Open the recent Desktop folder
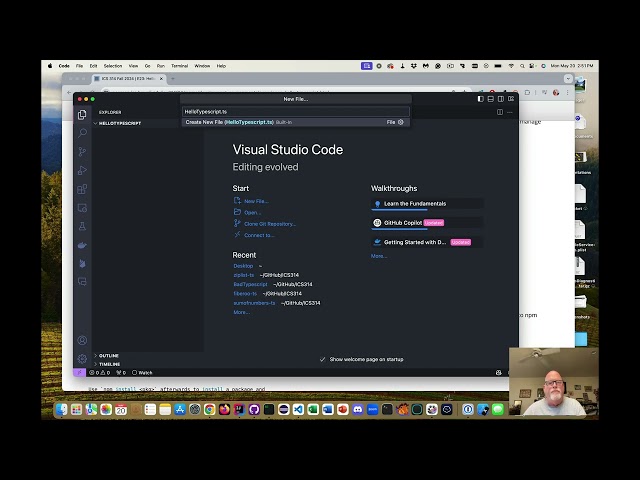 click(x=243, y=266)
